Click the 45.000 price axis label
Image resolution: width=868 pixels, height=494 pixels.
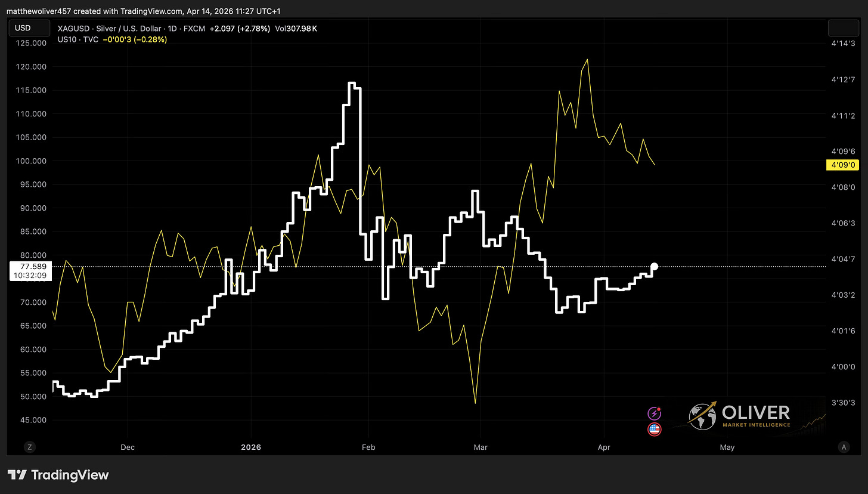(32, 420)
